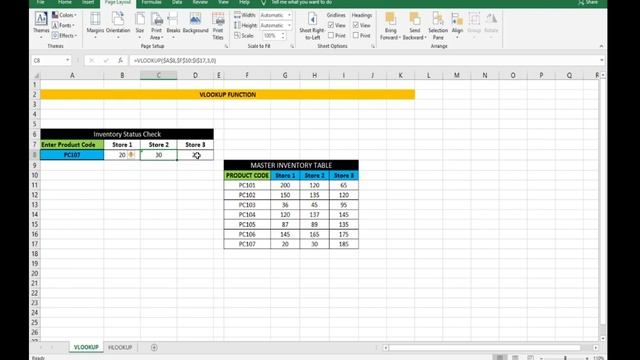The image size is (640, 360).
Task: Toggle Sheet Right-to-Left
Action: [312, 25]
